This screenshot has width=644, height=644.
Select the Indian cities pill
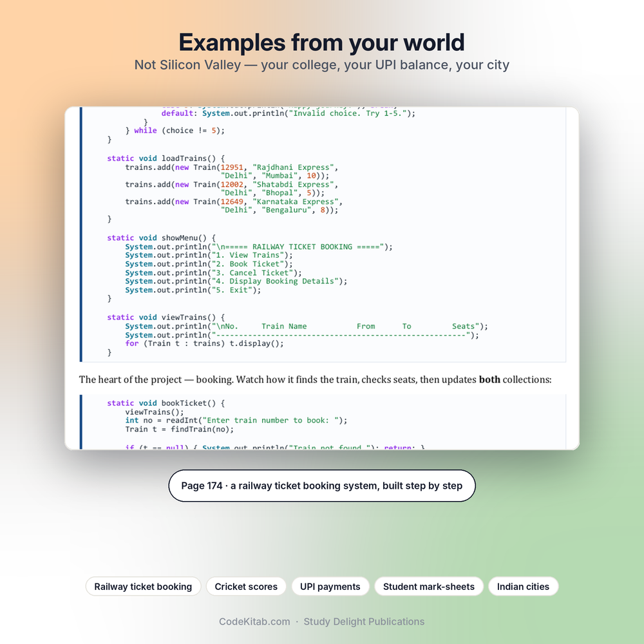click(x=523, y=587)
